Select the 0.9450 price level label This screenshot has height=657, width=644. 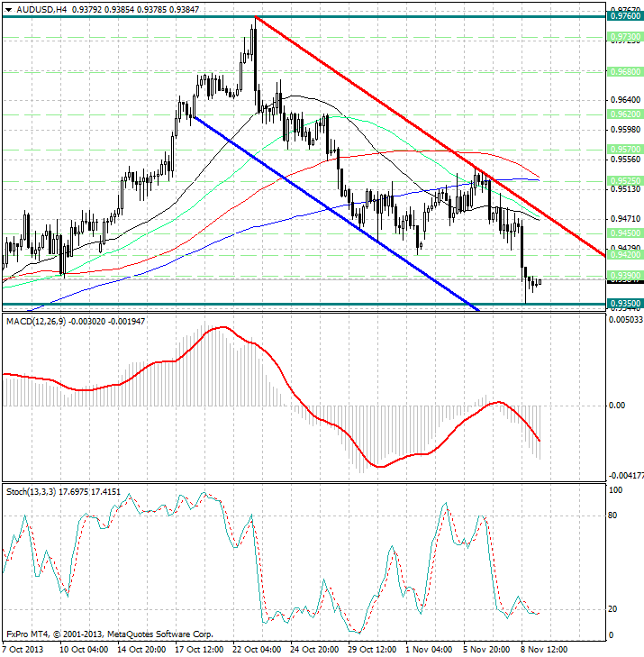(x=625, y=233)
